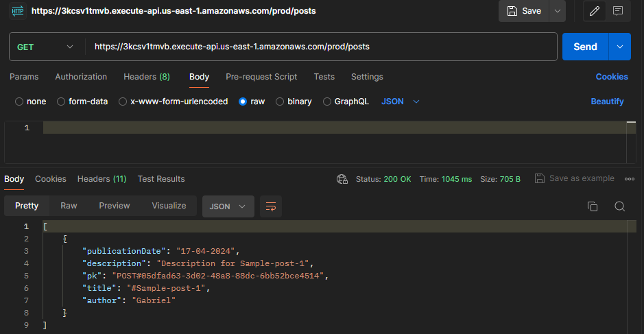Open the three-dot response options menu

[x=629, y=179]
